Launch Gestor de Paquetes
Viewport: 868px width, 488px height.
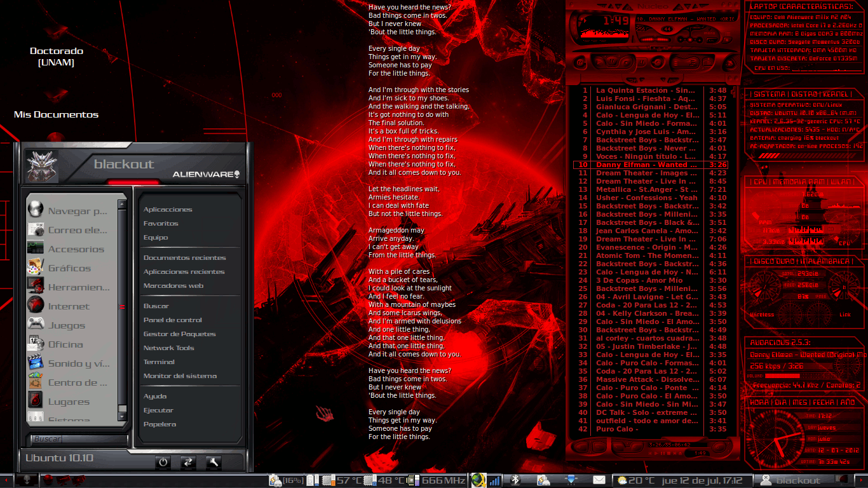click(180, 334)
